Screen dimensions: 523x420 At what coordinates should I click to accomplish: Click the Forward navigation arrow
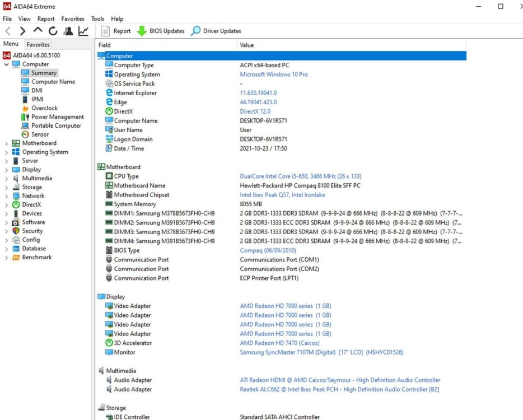coord(22,31)
